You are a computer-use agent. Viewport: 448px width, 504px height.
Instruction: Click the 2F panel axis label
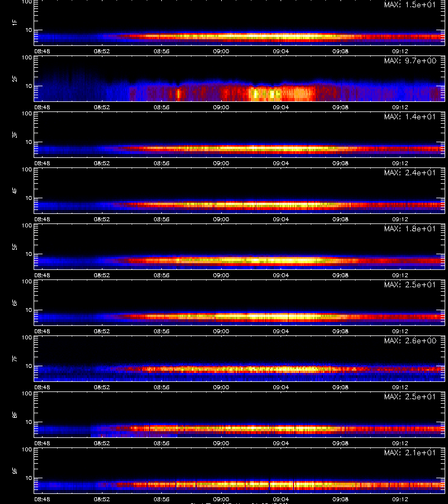(15, 78)
